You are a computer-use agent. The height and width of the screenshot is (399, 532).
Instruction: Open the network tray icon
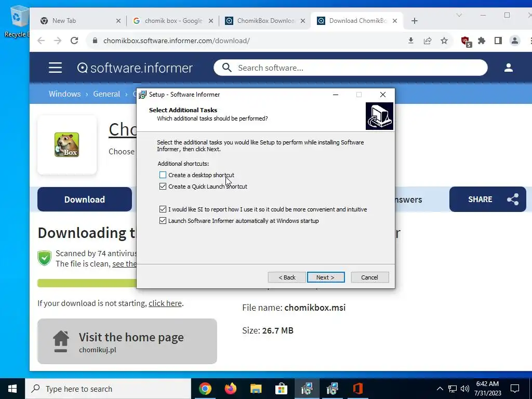(x=453, y=389)
